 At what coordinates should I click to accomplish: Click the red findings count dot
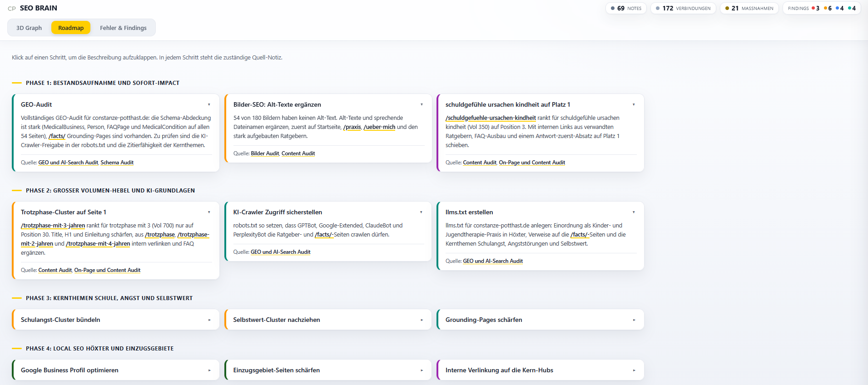[813, 8]
